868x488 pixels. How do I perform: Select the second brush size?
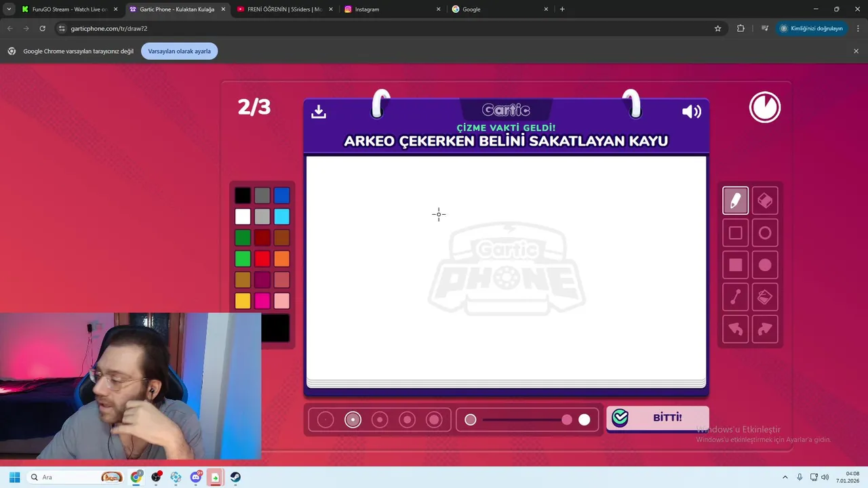tap(353, 420)
